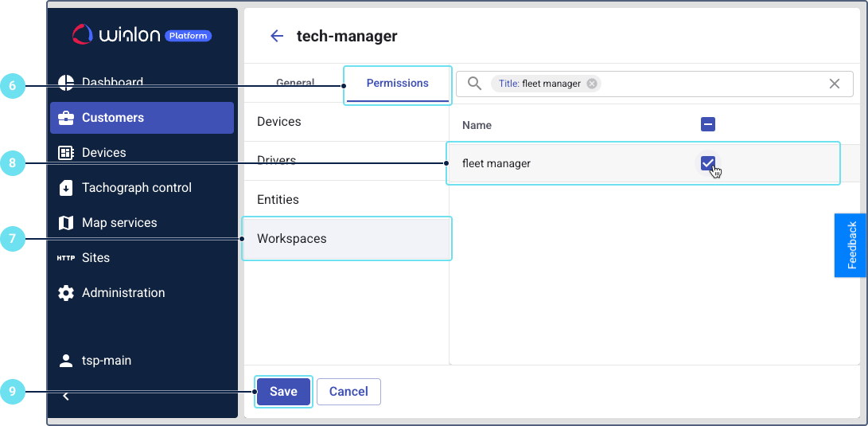The height and width of the screenshot is (426, 868).
Task: Open Dashboard from the sidebar
Action: (x=112, y=82)
